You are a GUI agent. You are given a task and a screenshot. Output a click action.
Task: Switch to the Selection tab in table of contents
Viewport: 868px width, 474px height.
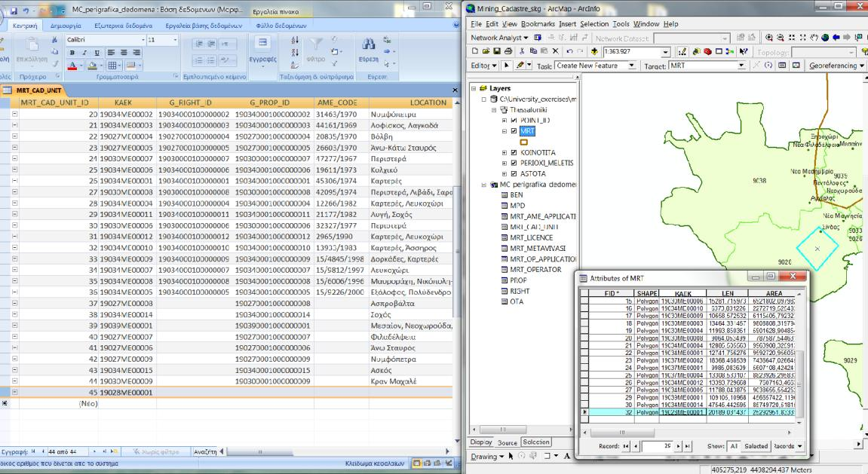coord(536,442)
